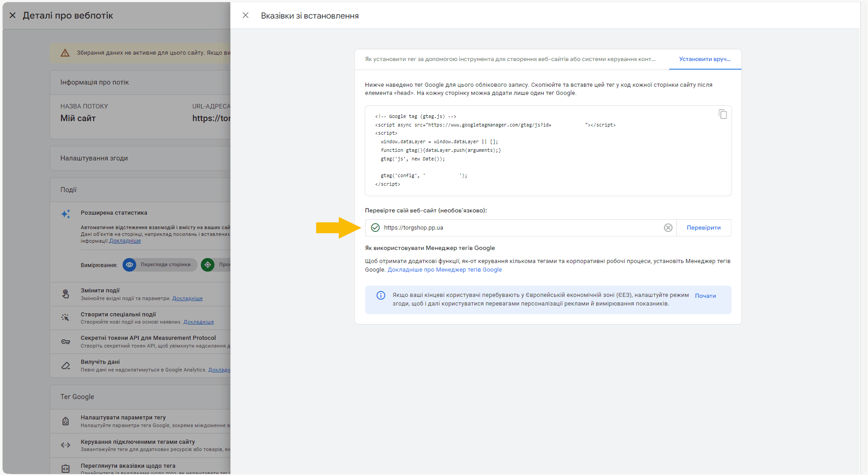The height and width of the screenshot is (475, 868).
Task: Switch to the Установити вручну tab
Action: tap(705, 59)
